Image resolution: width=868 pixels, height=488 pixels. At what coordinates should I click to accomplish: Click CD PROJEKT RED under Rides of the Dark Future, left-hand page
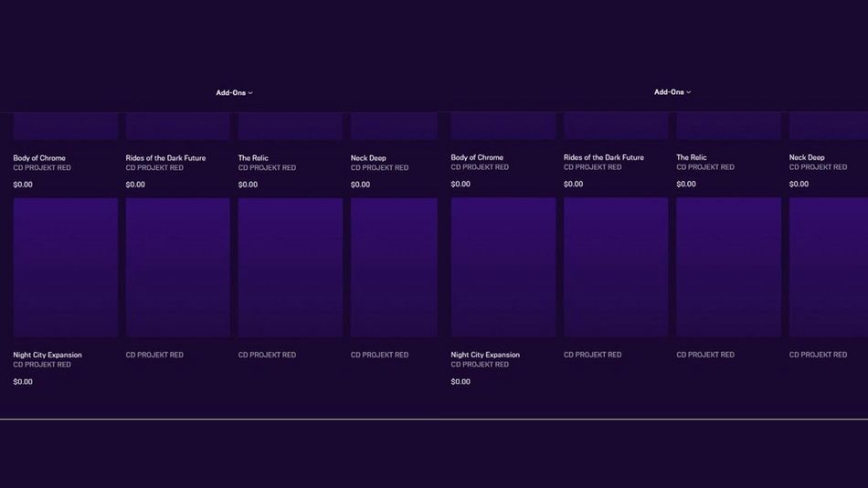point(154,168)
